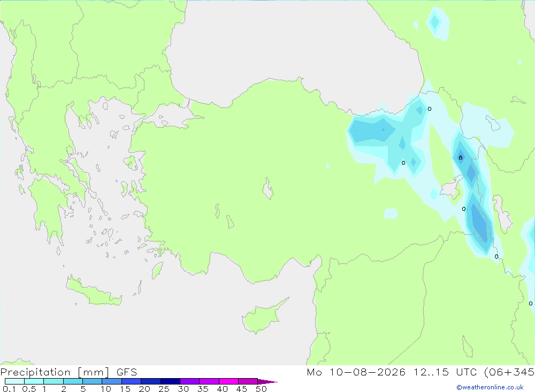Viewport: 535px width, 392px height.
Task: Click the 30–35 mm purple legend swatch
Action: (x=190, y=381)
